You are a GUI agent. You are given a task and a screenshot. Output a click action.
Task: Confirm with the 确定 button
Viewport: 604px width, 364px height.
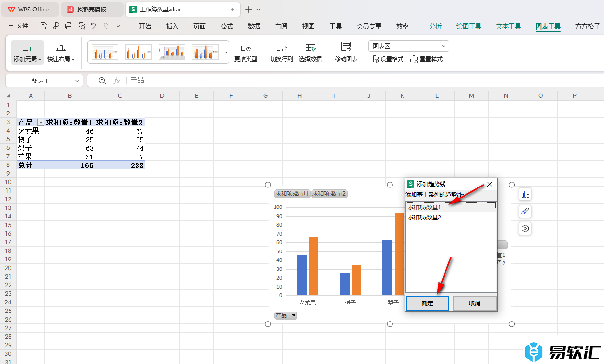pyautogui.click(x=427, y=303)
